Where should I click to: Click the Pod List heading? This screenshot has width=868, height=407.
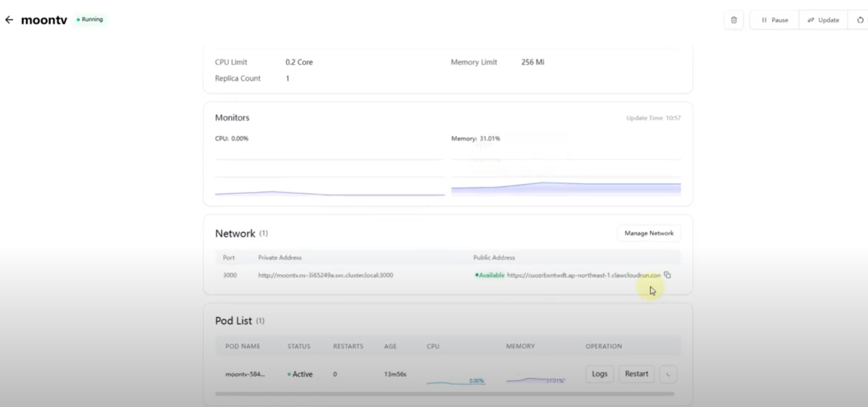click(234, 321)
